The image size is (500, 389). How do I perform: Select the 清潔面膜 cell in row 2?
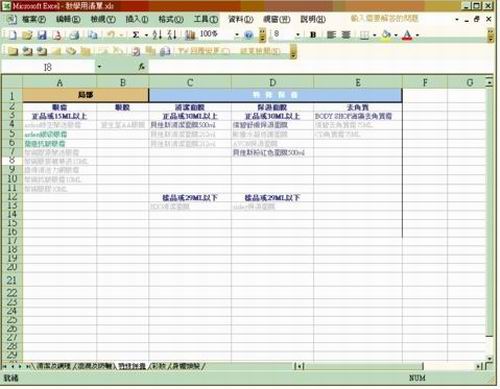tap(190, 107)
